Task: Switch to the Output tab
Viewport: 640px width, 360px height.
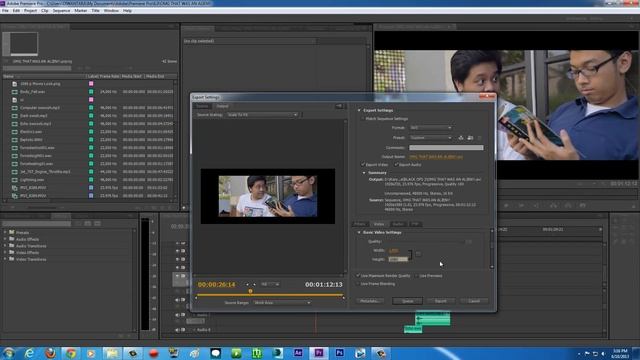Action: tap(222, 106)
